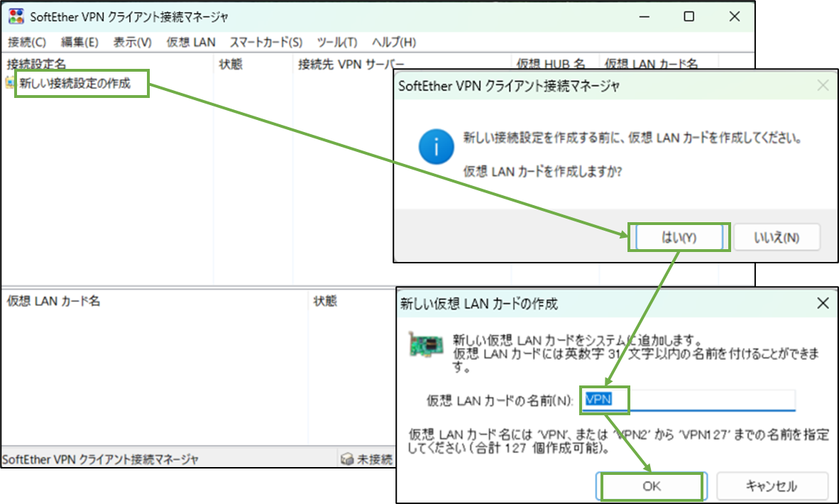
Task: Click the 未接続 status bar text
Action: pyautogui.click(x=375, y=459)
